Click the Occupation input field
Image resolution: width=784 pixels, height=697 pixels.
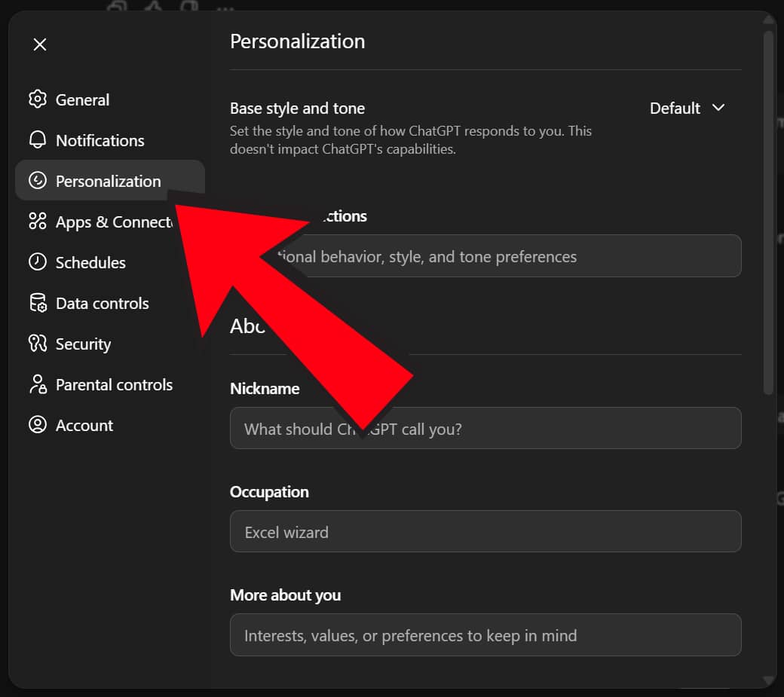click(x=485, y=532)
